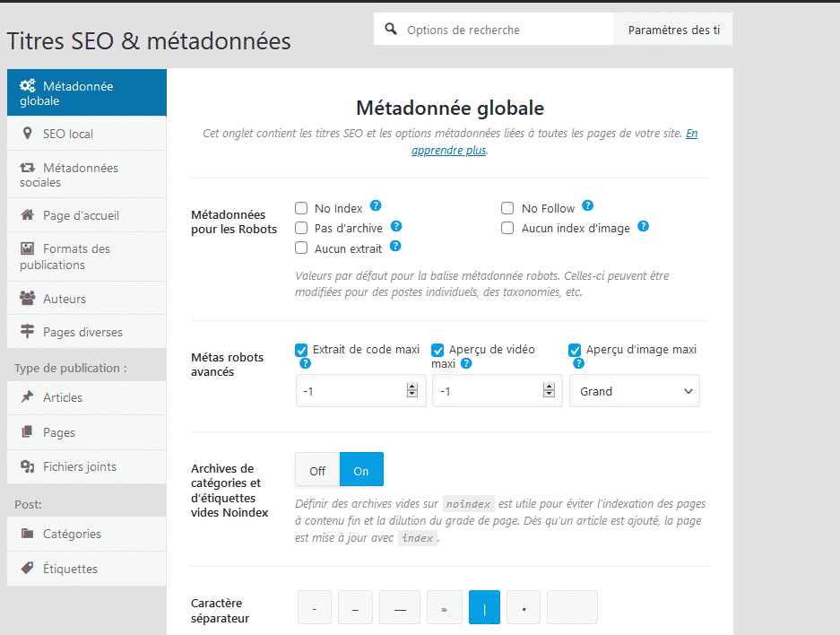Switch the archives Noindex toggle to Off
Screen dimensions: 840x635
316,469
